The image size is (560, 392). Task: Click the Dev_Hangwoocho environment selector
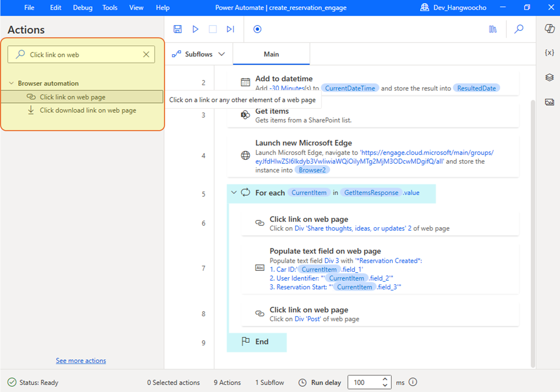[x=453, y=8]
